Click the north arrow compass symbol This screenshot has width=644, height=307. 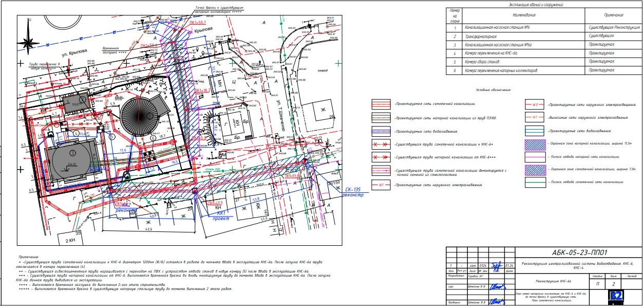click(x=30, y=40)
